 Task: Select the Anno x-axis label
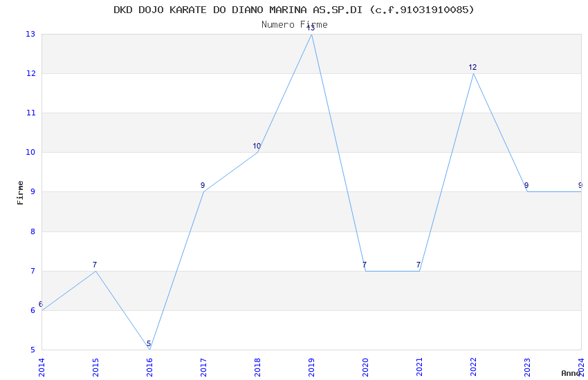(571, 373)
